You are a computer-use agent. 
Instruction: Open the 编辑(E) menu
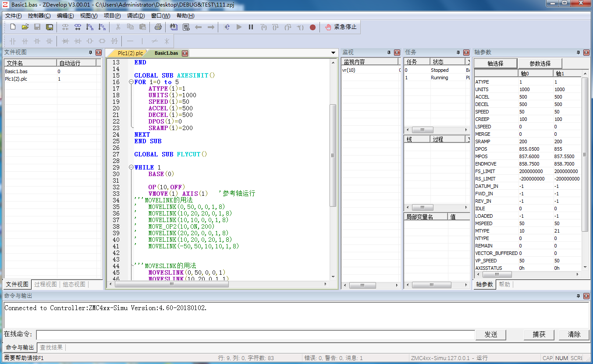click(65, 16)
